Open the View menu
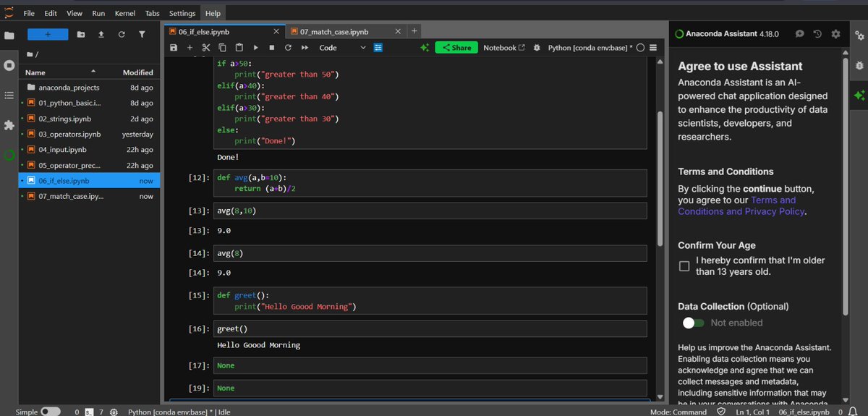Screen dimensions: 868x416 tap(75, 13)
